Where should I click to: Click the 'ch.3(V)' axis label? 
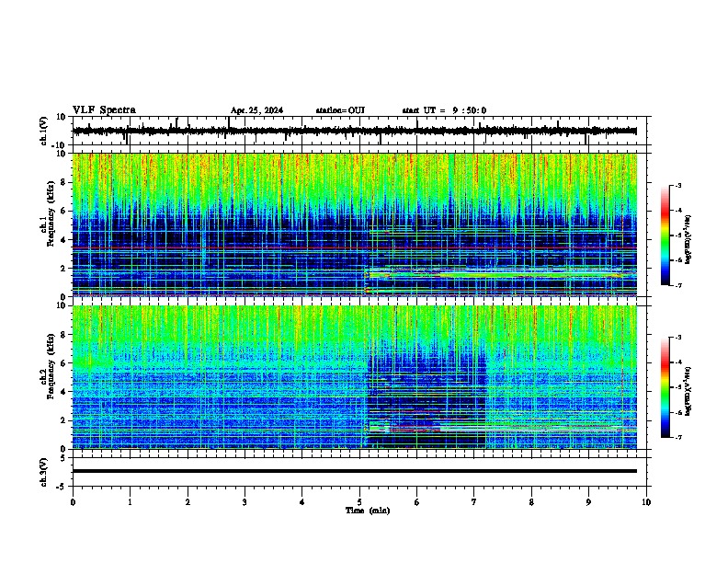(44, 472)
